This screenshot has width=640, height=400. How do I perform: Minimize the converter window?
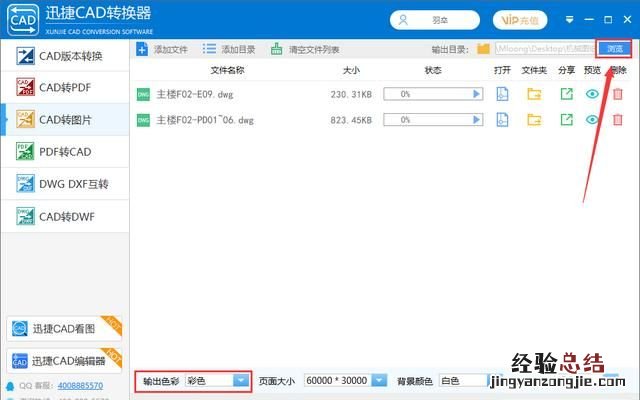coord(589,20)
